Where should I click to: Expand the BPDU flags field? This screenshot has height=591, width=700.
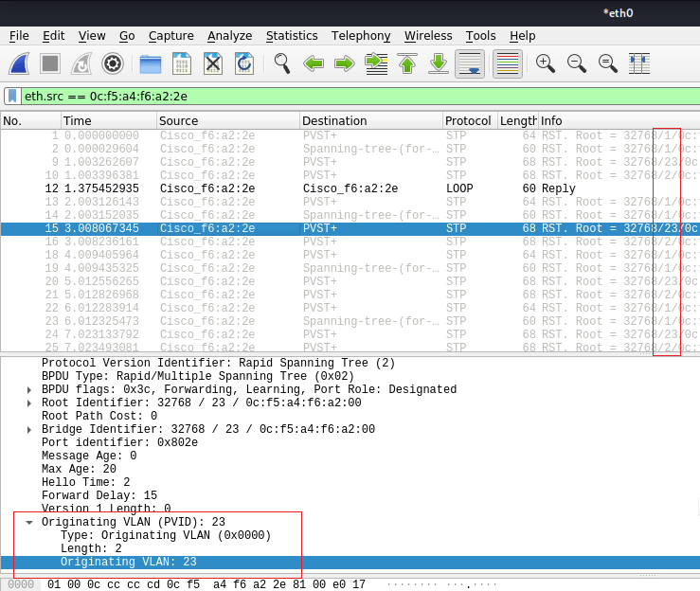point(29,390)
